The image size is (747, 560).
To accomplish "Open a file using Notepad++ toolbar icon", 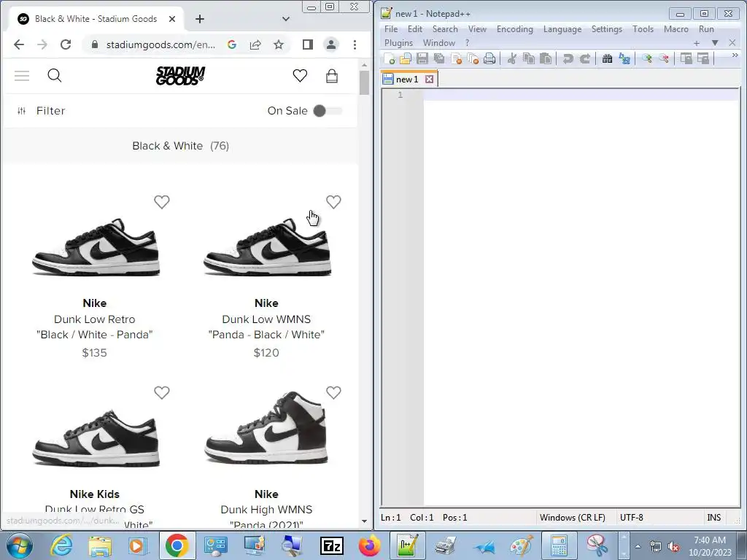I will coord(406,58).
